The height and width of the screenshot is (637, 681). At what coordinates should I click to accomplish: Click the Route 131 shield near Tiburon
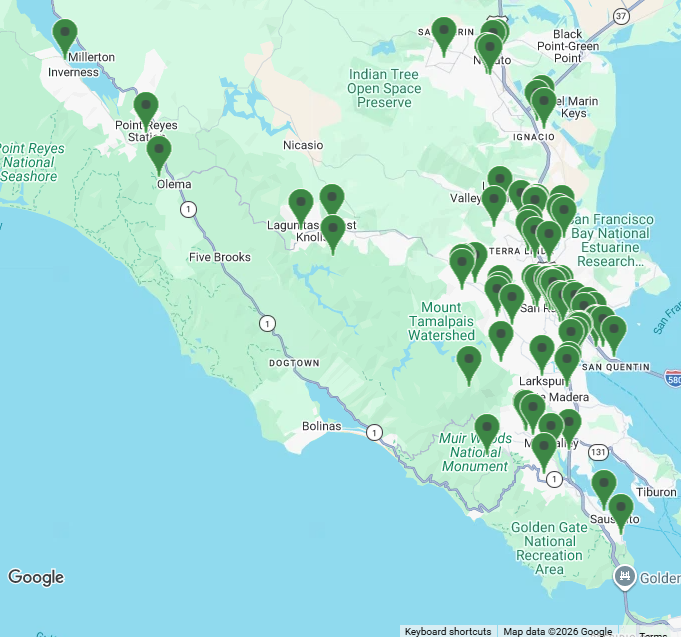tap(598, 452)
